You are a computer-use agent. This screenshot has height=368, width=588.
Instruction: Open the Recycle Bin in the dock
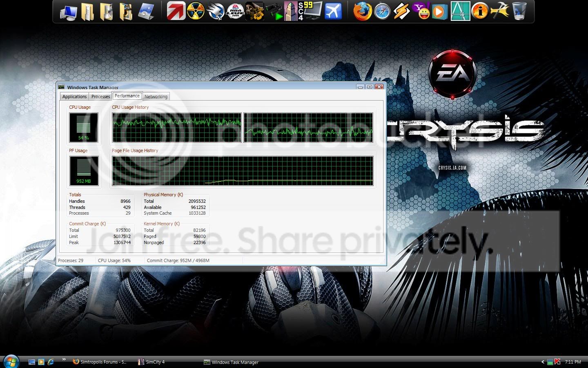pyautogui.click(x=519, y=11)
